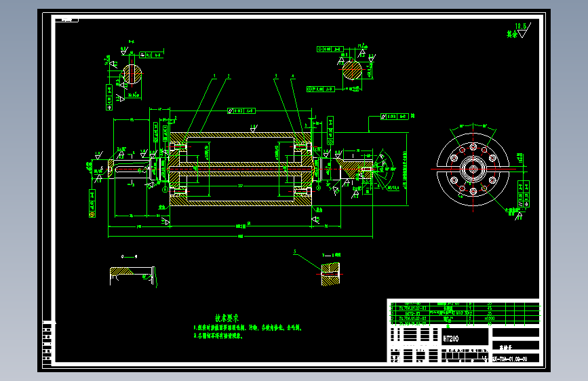Click balloon callout number 4
Screen dimensions: 588x381
(293, 76)
